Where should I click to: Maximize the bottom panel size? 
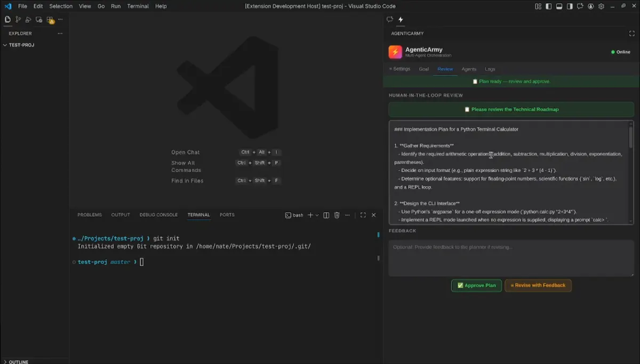(x=363, y=215)
